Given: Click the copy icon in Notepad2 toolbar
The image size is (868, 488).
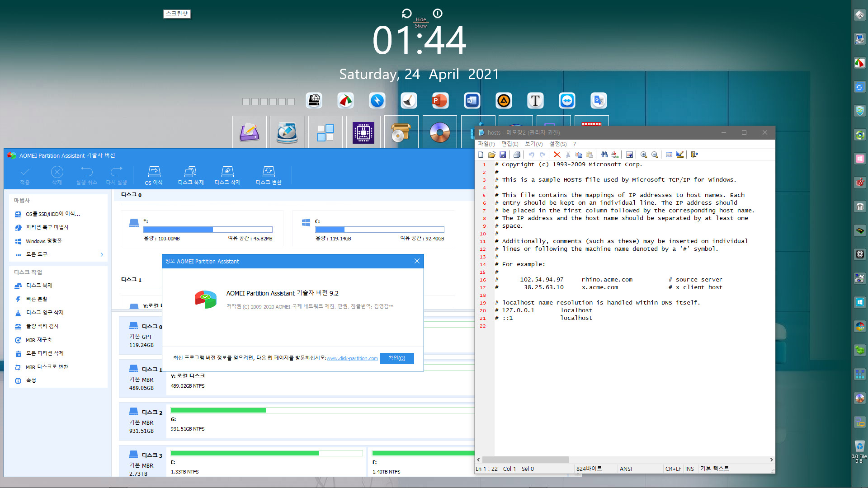Looking at the screenshot, I should point(579,155).
